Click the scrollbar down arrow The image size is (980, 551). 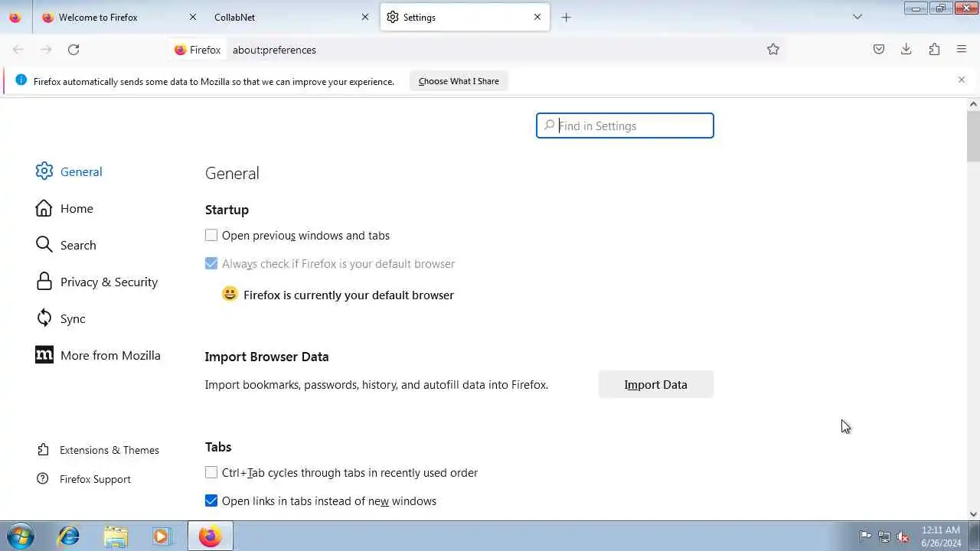pos(973,515)
